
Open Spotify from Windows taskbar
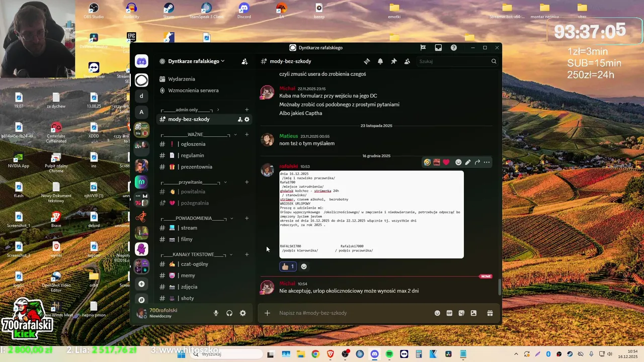[x=389, y=354]
